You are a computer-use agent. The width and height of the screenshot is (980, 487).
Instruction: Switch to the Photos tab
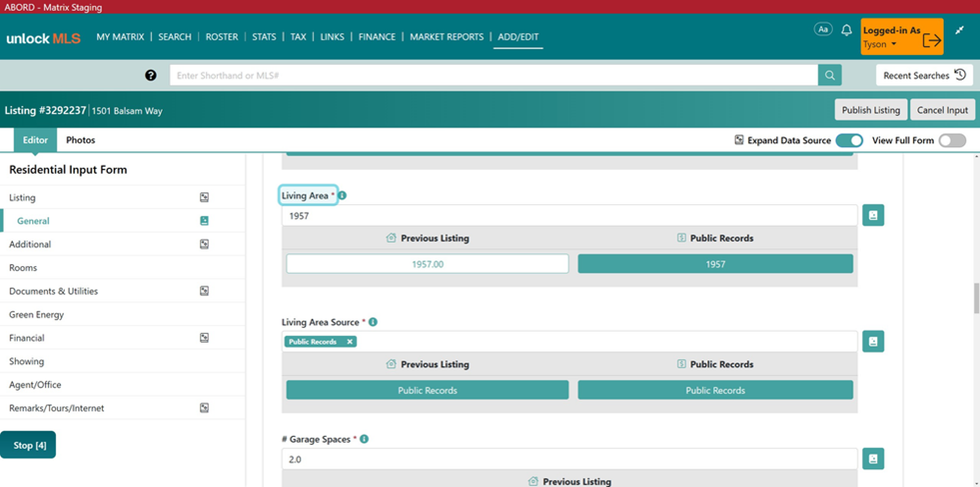point(81,140)
